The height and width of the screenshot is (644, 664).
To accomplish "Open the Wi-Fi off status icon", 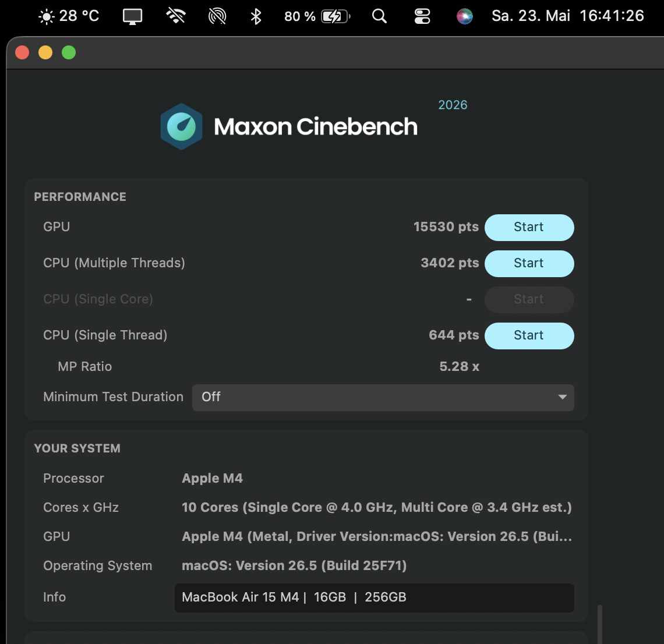I will pos(176,16).
